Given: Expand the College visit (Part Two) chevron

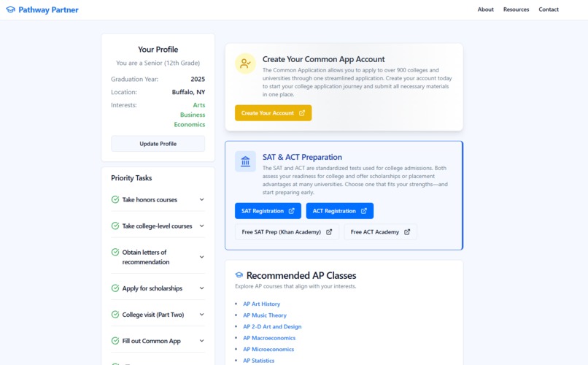Looking at the screenshot, I should (x=202, y=315).
